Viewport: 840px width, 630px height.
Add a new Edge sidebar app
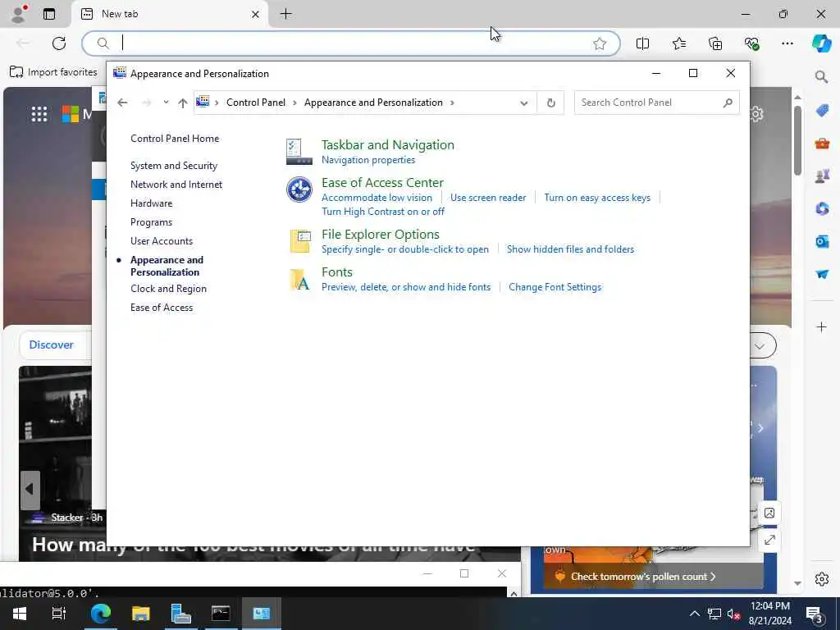tap(822, 326)
